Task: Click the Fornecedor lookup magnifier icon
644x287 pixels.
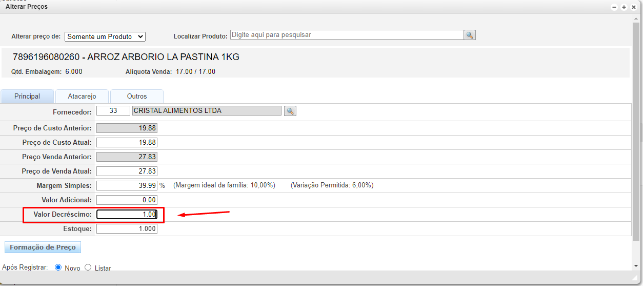Action: point(290,111)
